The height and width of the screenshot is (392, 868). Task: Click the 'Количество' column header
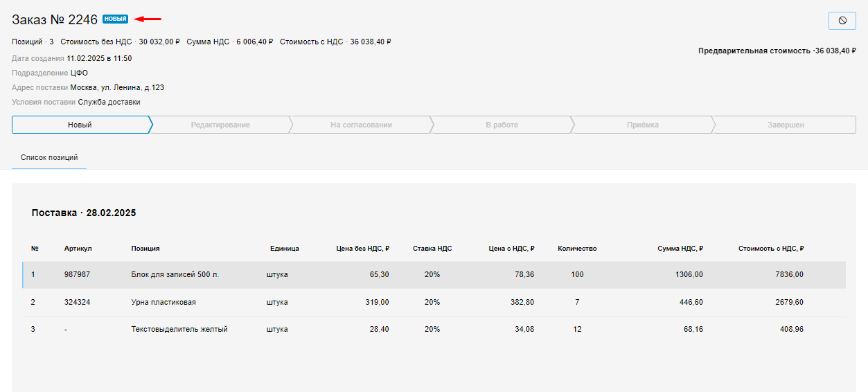point(577,249)
